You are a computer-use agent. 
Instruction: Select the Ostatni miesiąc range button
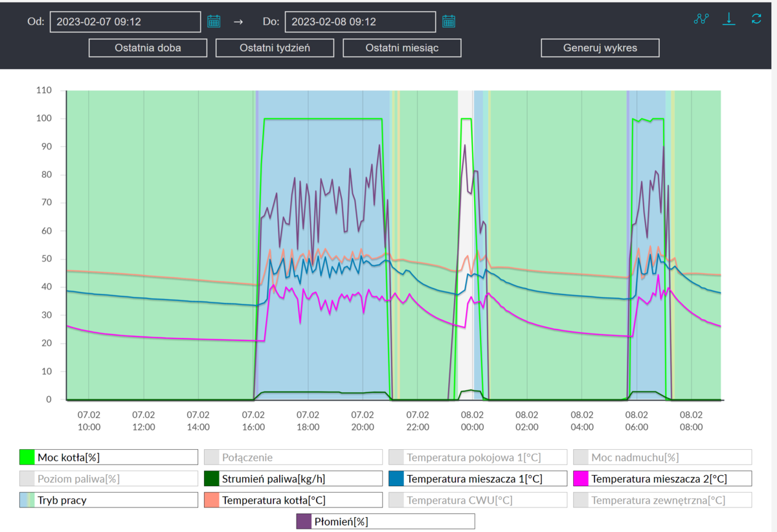tap(401, 48)
